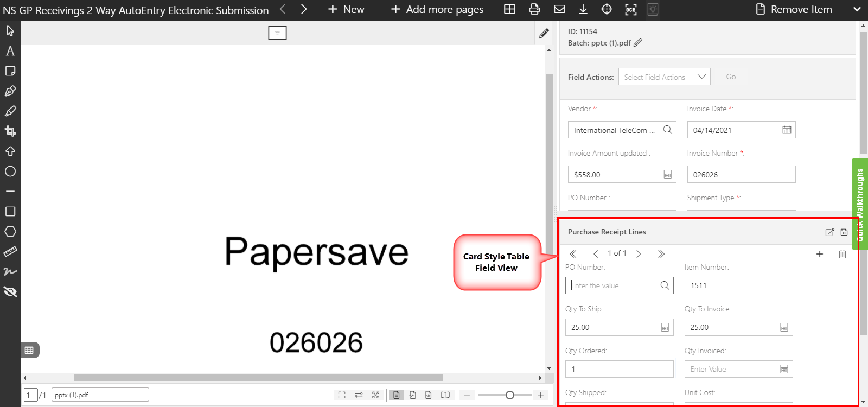Add a new purchase receipt line
The image size is (868, 407).
pyautogui.click(x=820, y=254)
